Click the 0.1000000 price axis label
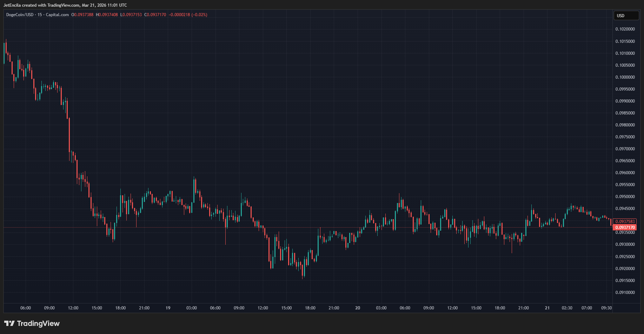This screenshot has height=334, width=644. point(625,77)
